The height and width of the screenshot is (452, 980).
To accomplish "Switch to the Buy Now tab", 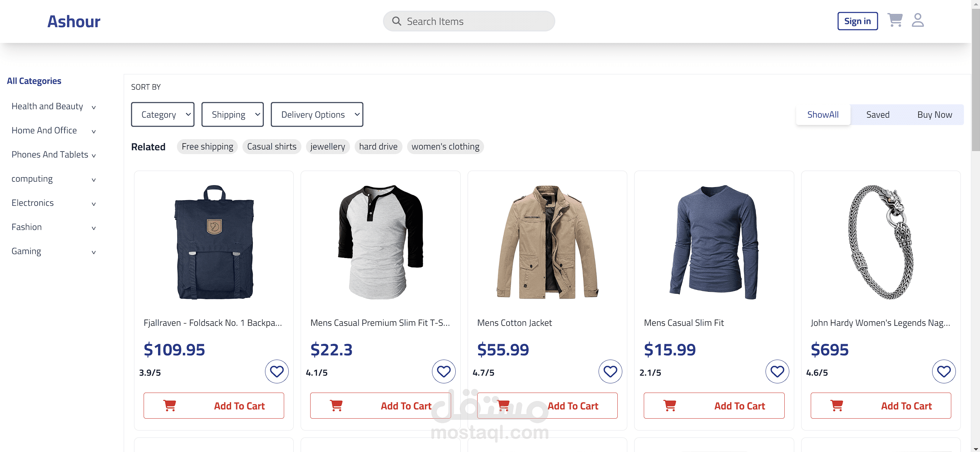I will tap(934, 115).
